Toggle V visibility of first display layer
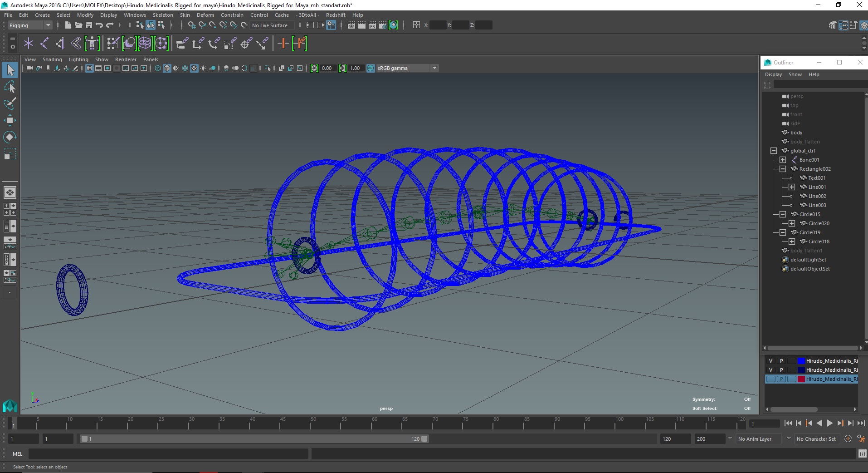 tap(770, 361)
